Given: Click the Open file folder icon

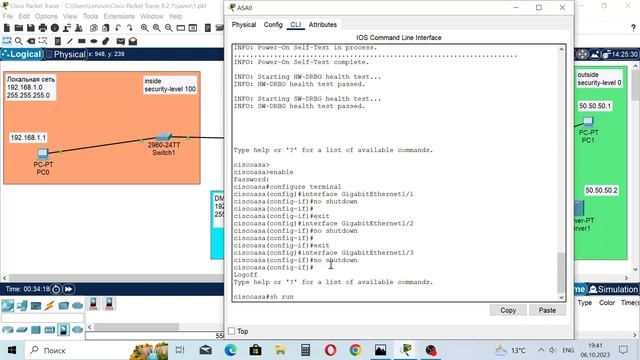Looking at the screenshot, I should click(19, 28).
